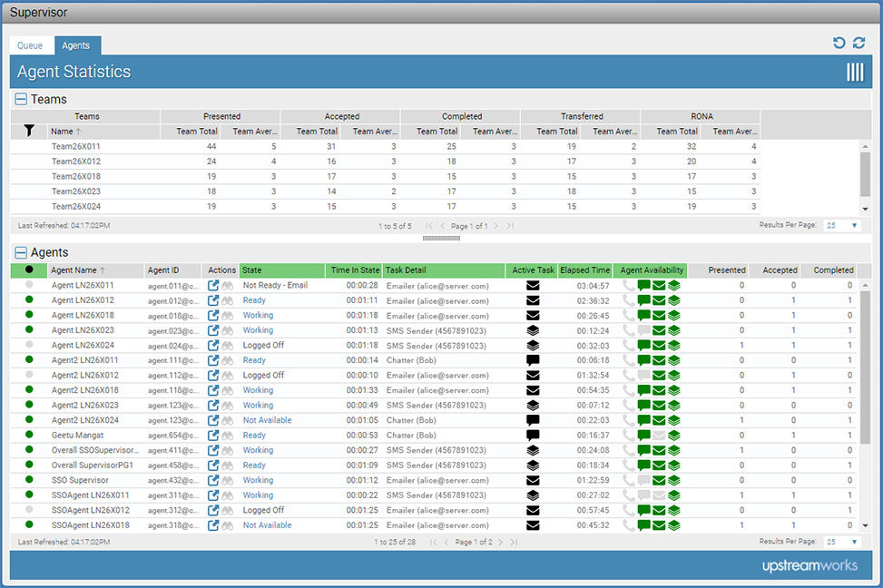Click the splitter handle between Teams and Agents
883x588 pixels.
(441, 239)
